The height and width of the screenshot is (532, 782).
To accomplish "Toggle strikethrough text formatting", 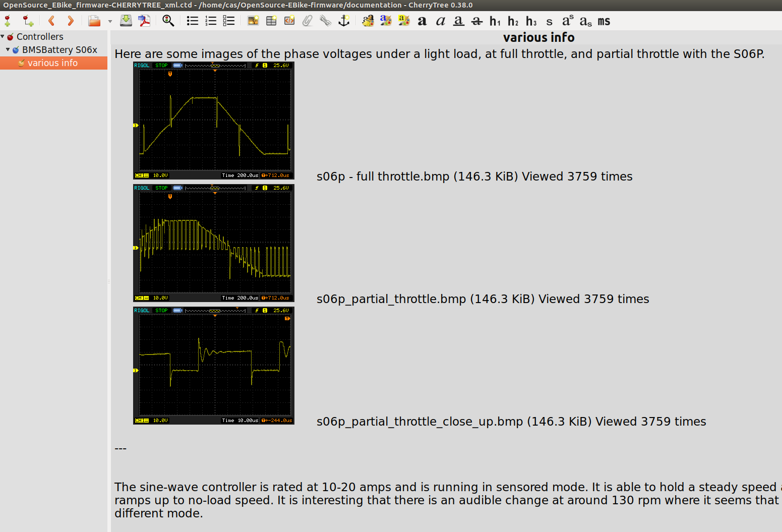I will [x=477, y=21].
